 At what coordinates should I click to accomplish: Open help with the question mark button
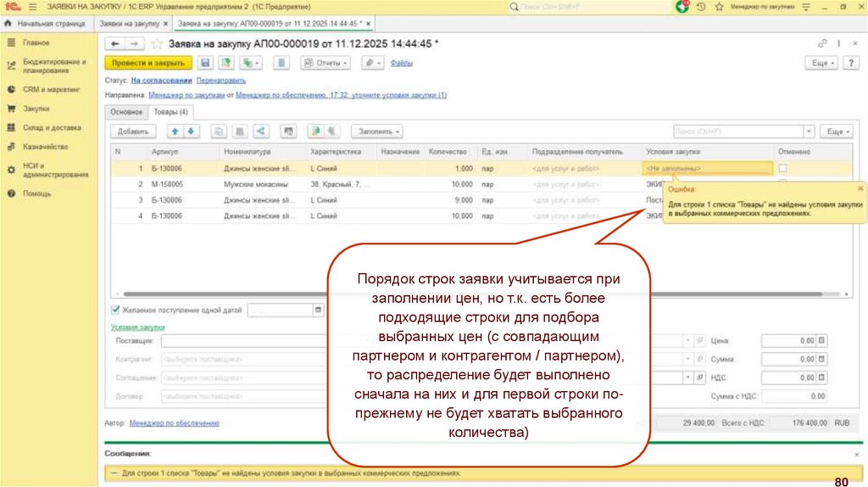(851, 63)
